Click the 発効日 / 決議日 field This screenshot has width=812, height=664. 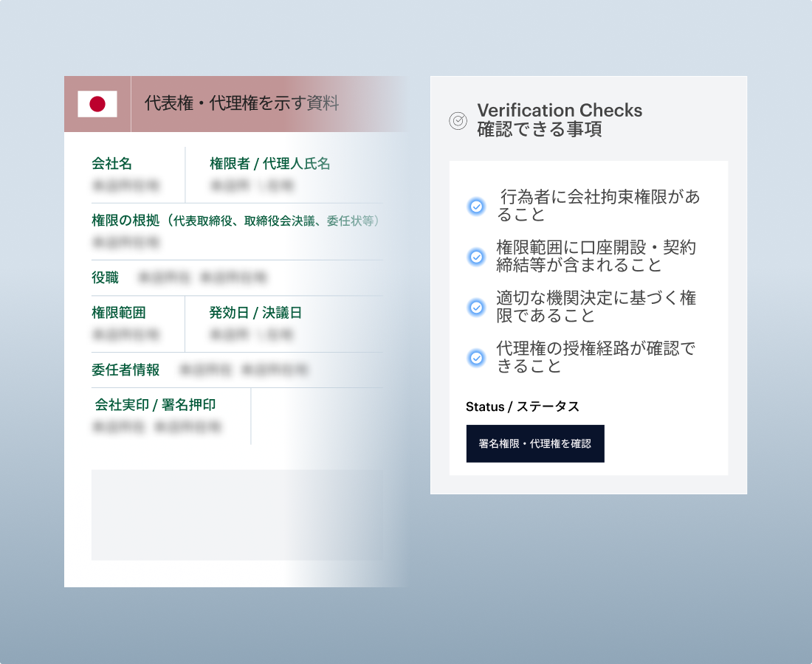255,313
